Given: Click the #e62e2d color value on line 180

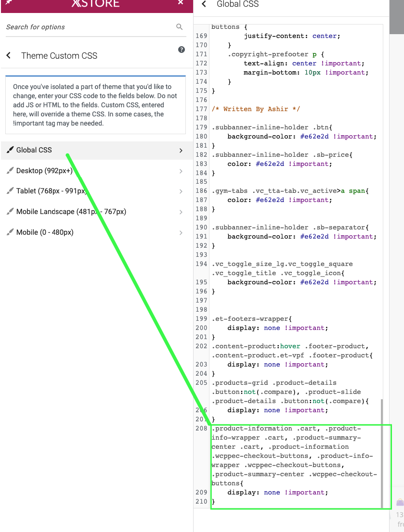Looking at the screenshot, I should (314, 137).
